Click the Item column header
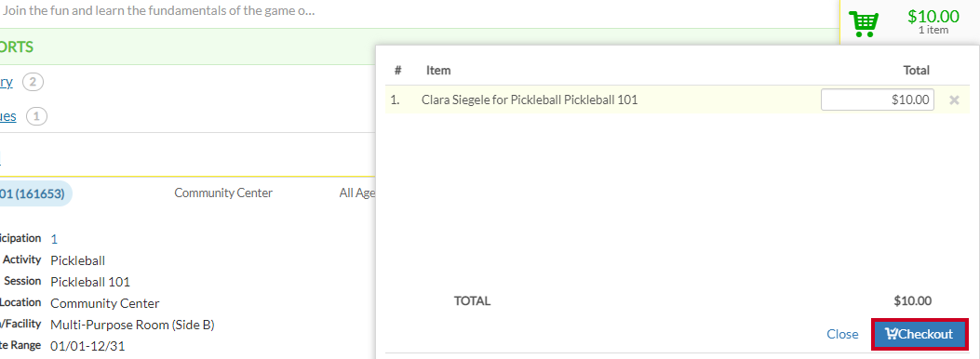 (x=438, y=71)
